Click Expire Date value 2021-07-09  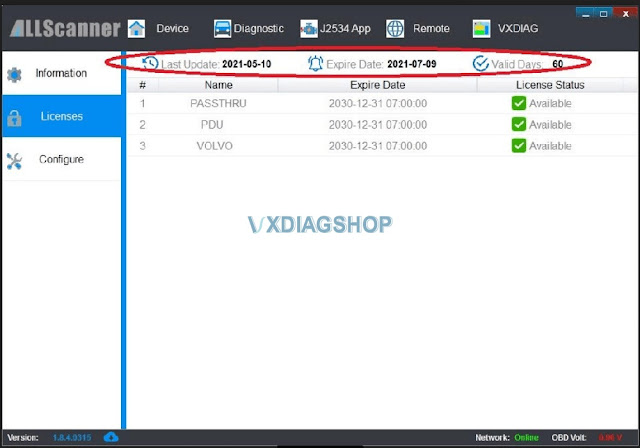pyautogui.click(x=411, y=64)
